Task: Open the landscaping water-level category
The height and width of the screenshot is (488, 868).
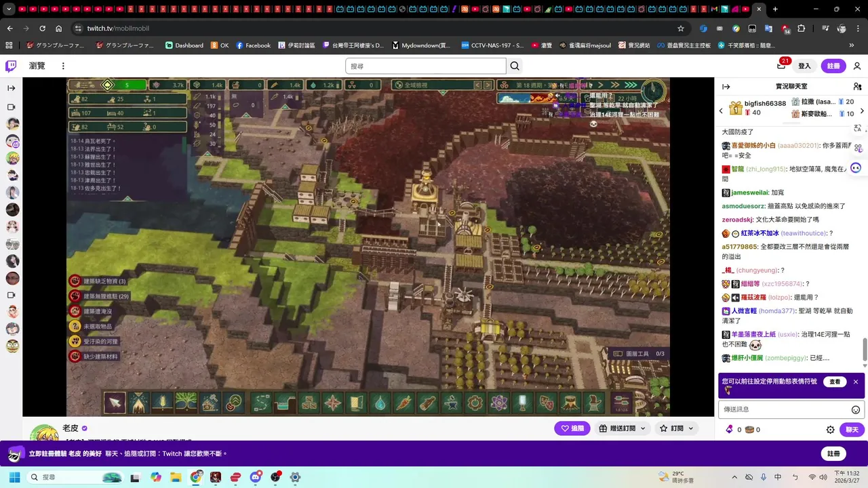Action: click(x=285, y=403)
